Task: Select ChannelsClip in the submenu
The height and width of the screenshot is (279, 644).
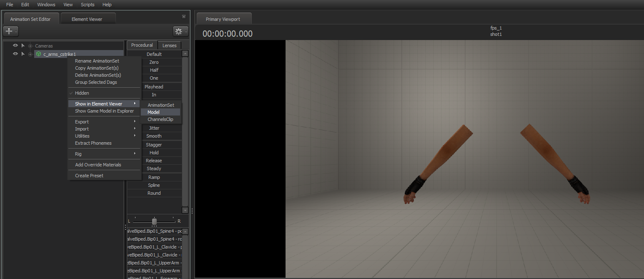Action: 160,119
